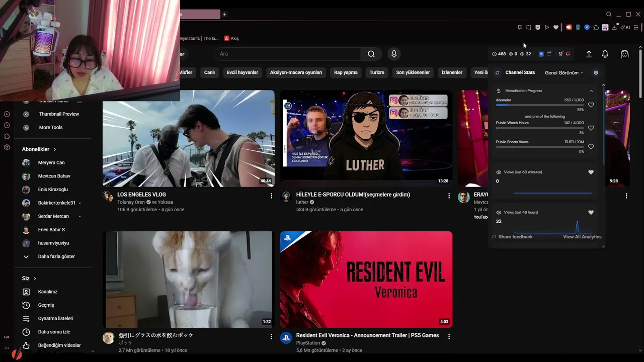Activate the browser snapshot tool icon
The image size is (644, 362).
[x=529, y=28]
